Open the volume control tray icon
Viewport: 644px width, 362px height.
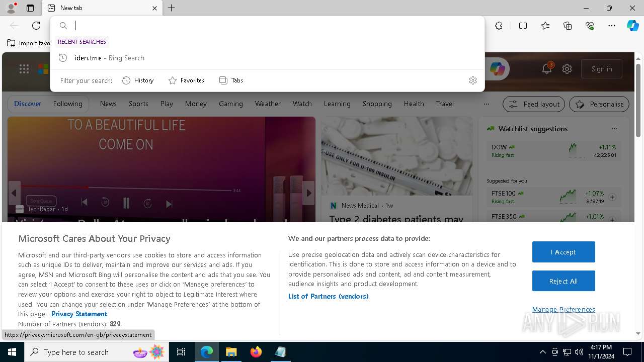coord(579,352)
